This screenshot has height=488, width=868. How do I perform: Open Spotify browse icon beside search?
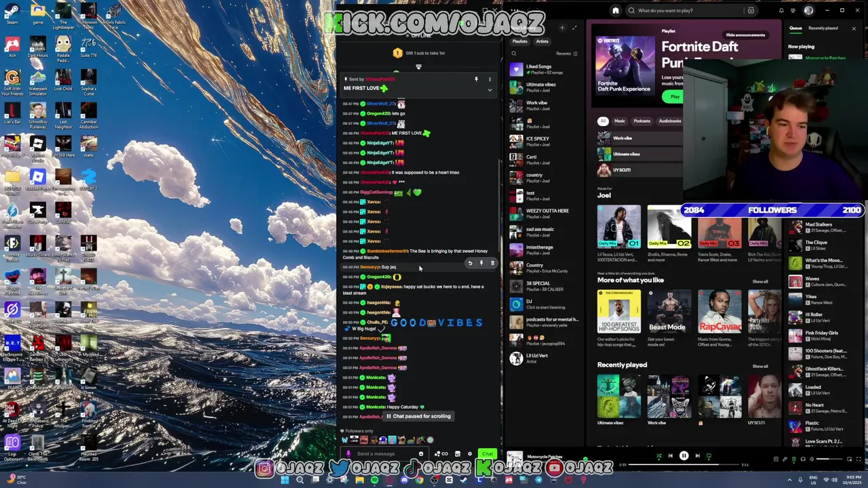(x=751, y=10)
